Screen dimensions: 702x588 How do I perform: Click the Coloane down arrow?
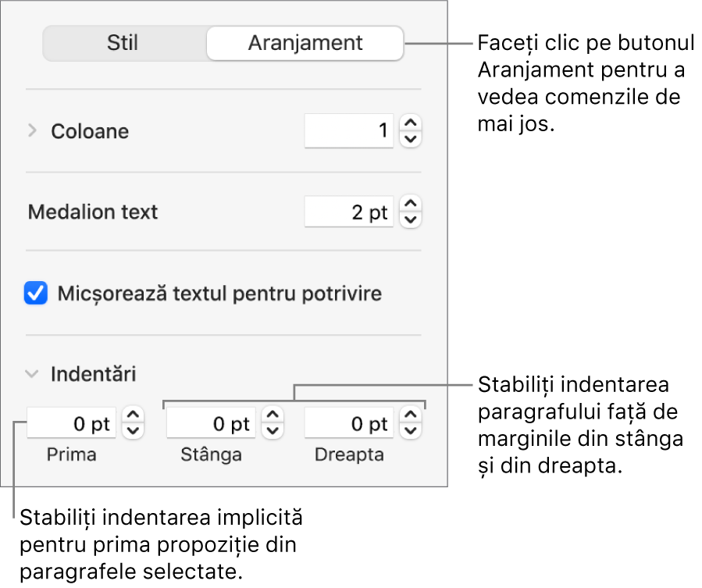pyautogui.click(x=410, y=137)
